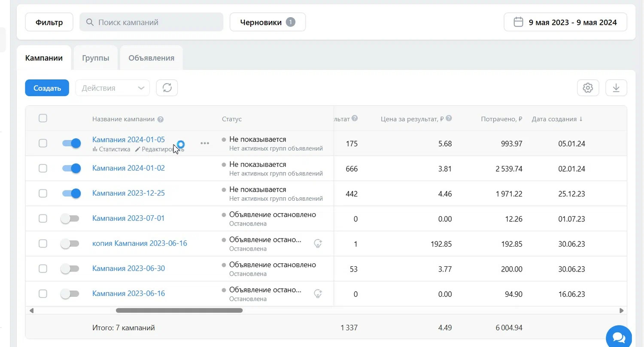Open campaign link Кампания 2024-01-02
This screenshot has width=644, height=347.
click(x=128, y=168)
